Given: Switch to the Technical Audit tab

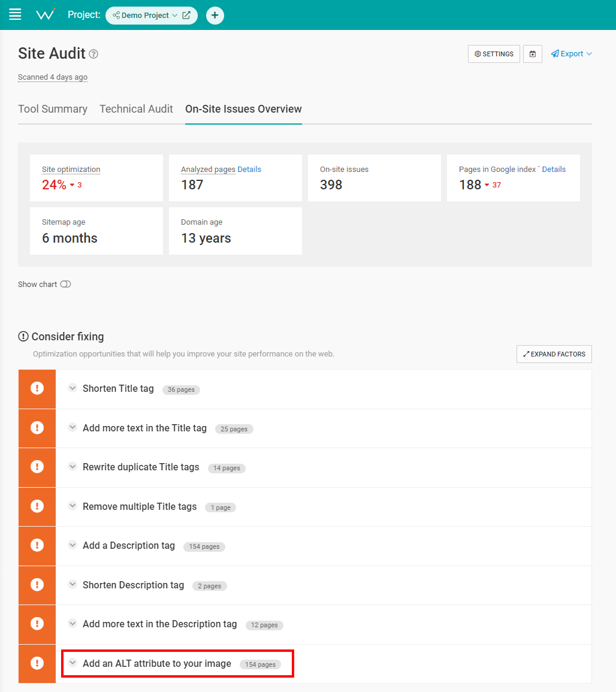Looking at the screenshot, I should tap(137, 109).
